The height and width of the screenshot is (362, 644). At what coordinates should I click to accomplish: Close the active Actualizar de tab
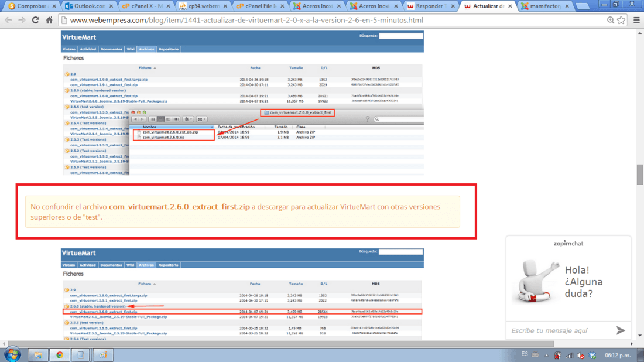click(x=510, y=6)
